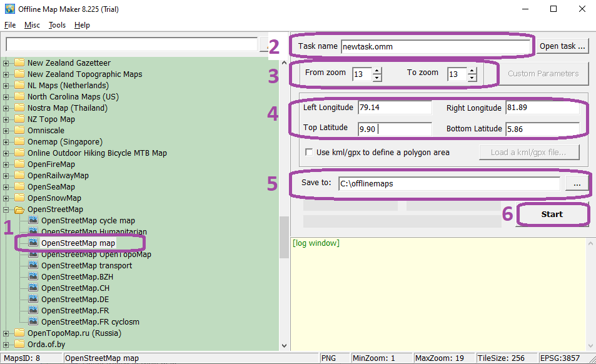The height and width of the screenshot is (364, 596).
Task: Click the Omniscale folder icon
Action: pyautogui.click(x=19, y=130)
